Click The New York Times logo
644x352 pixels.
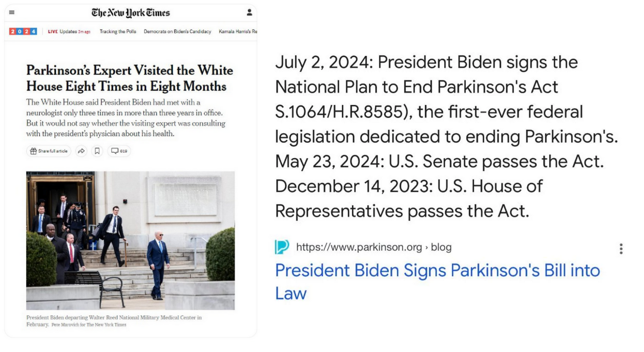[x=131, y=12]
